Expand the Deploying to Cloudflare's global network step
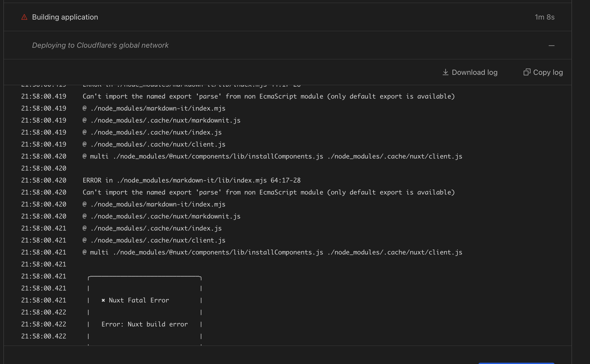This screenshot has width=590, height=364. (100, 45)
